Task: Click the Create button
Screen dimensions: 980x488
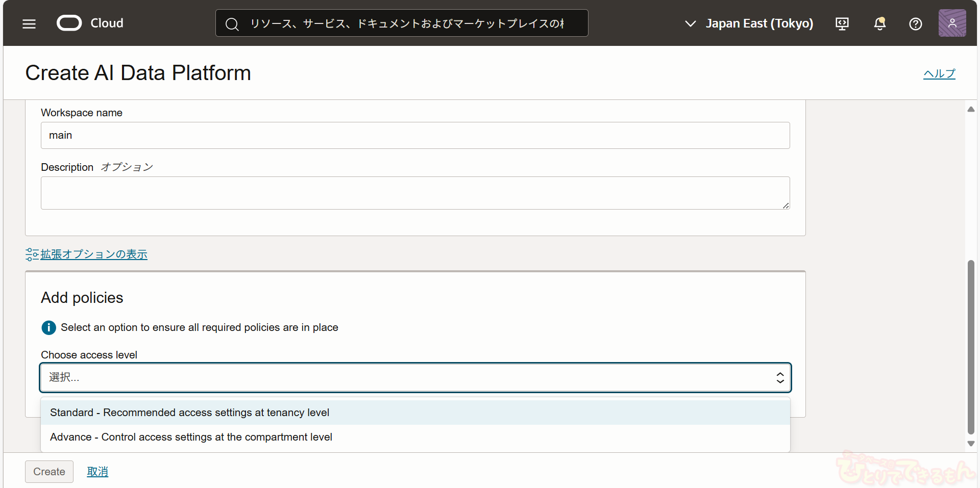Action: (49, 472)
